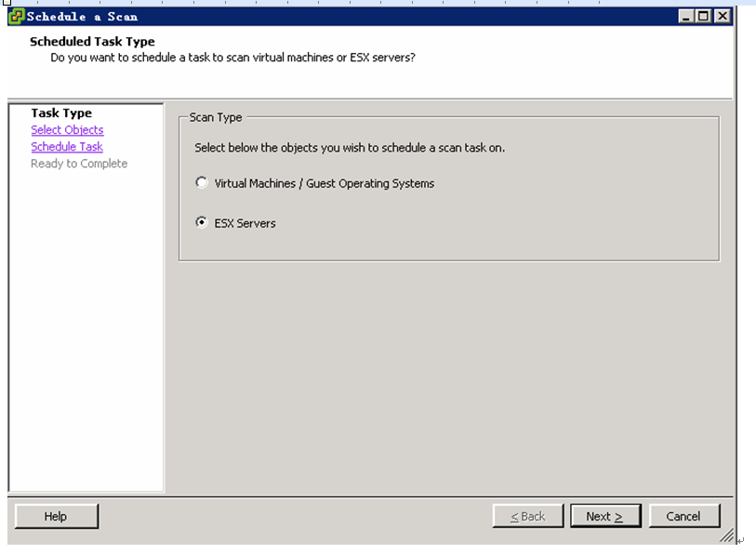Click the Scheduled Task Type heading

point(92,42)
